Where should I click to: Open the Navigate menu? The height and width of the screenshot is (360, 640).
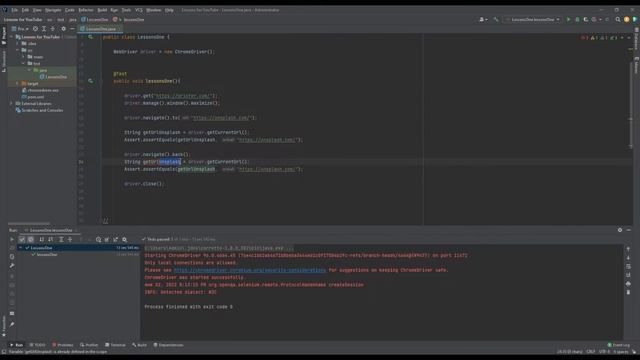tap(53, 10)
